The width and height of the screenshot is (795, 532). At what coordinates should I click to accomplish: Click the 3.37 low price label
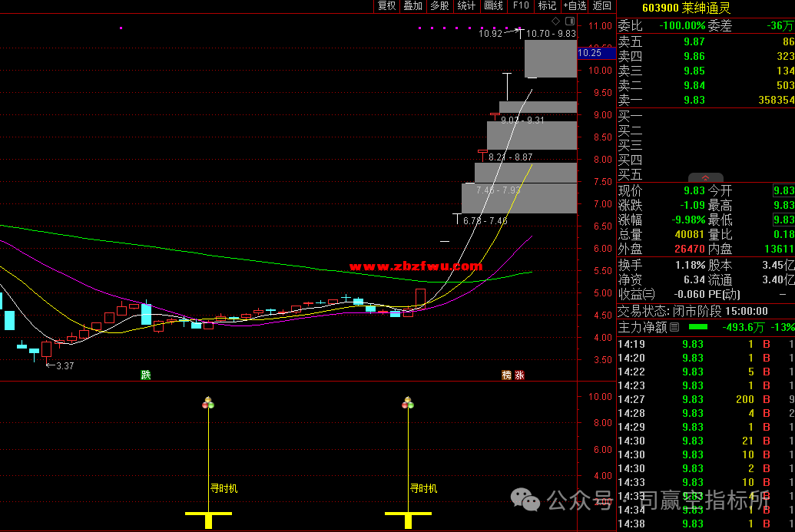point(65,366)
